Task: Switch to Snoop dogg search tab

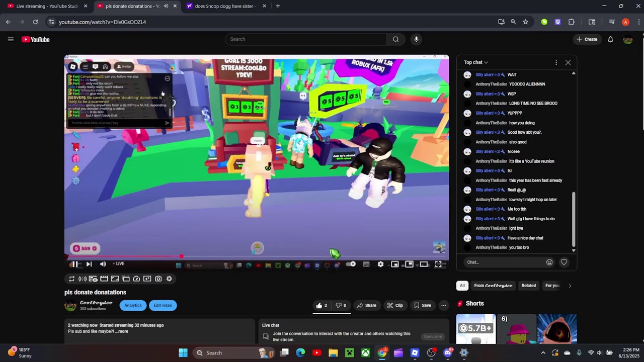Action: click(x=226, y=6)
